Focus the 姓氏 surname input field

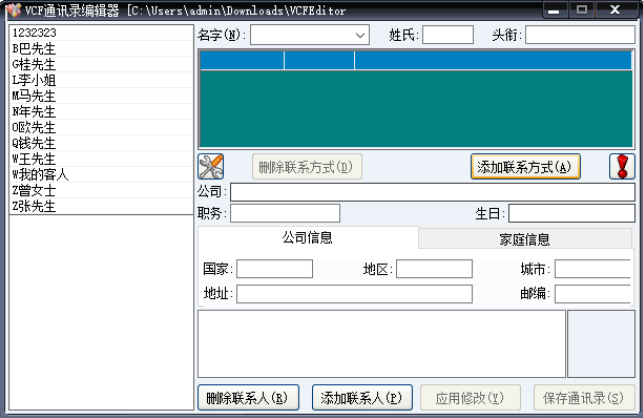point(448,35)
